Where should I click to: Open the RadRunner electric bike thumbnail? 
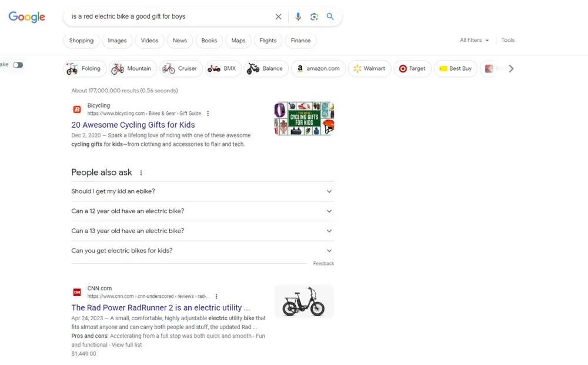coord(304,301)
